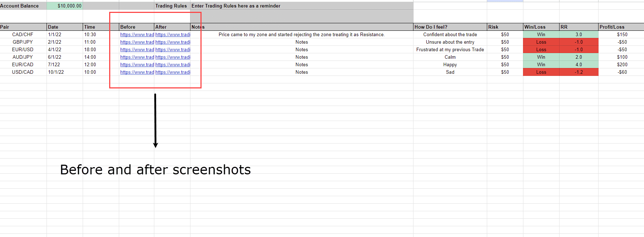Select the AUD/JPY pair cell
Screen dimensions: 644x237
pyautogui.click(x=23, y=57)
